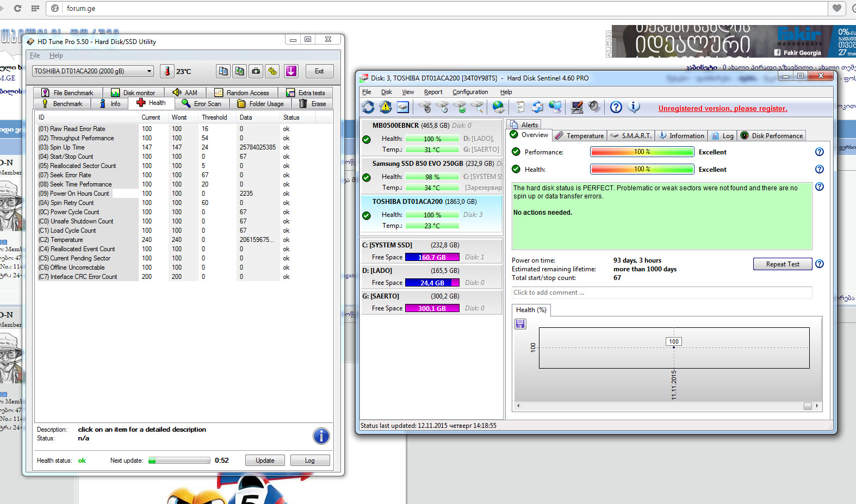Click the floppy save icon above health graph
The image size is (856, 504).
pos(520,324)
